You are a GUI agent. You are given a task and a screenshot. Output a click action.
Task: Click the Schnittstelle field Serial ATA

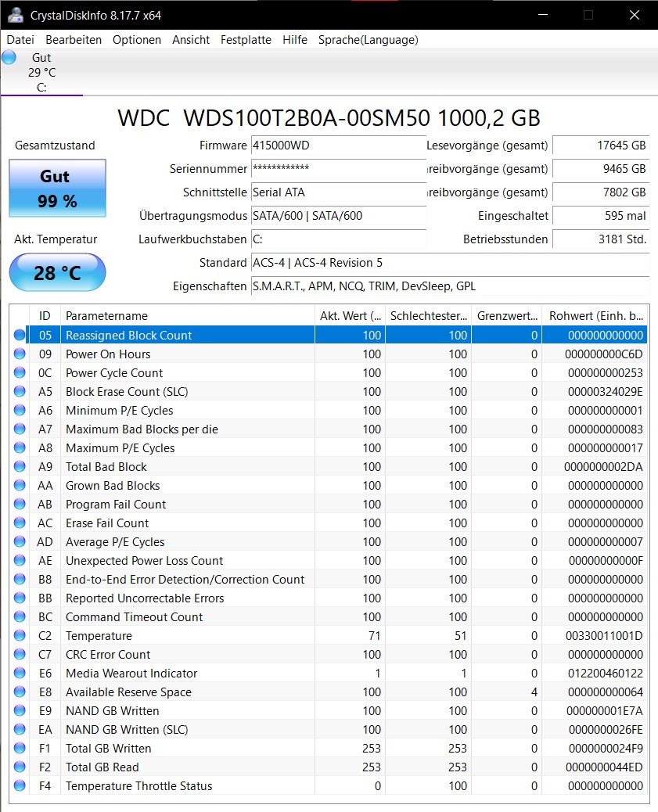pyautogui.click(x=338, y=192)
